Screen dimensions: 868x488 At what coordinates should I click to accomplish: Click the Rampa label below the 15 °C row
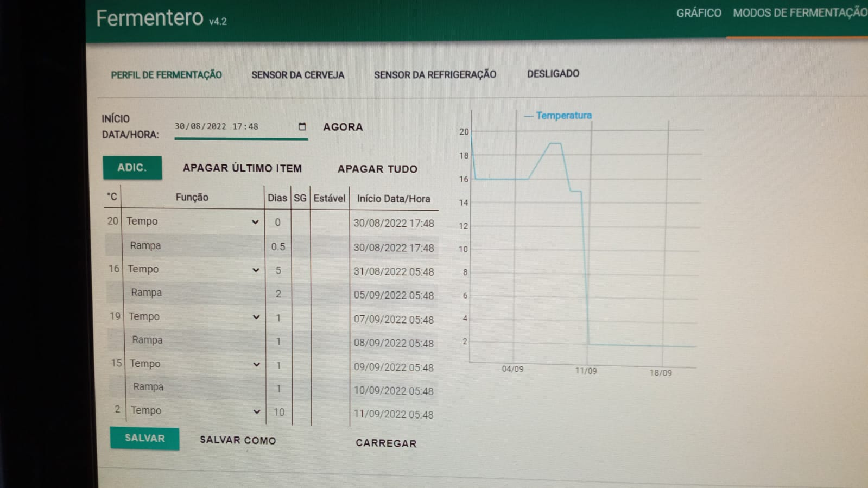pos(148,387)
